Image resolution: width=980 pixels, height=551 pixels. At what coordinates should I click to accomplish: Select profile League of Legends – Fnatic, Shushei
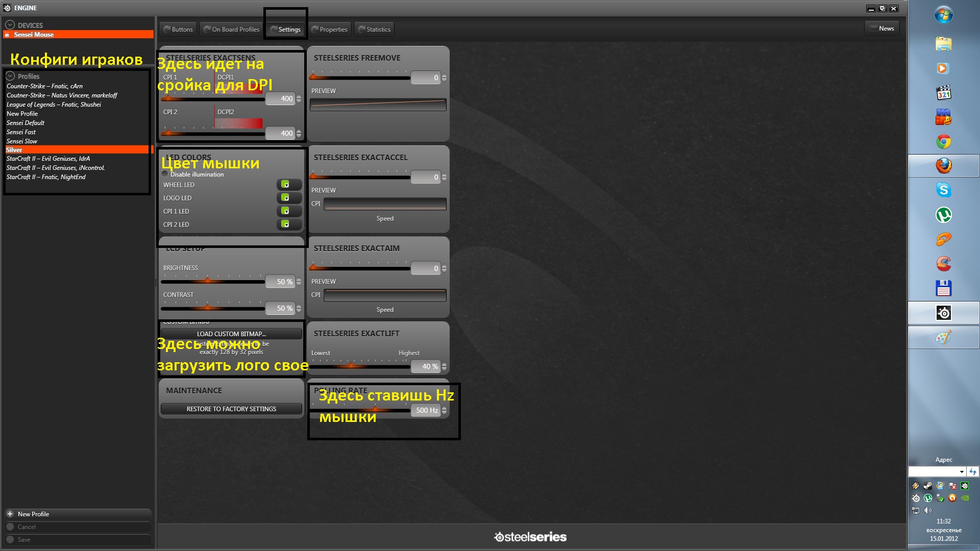point(54,104)
